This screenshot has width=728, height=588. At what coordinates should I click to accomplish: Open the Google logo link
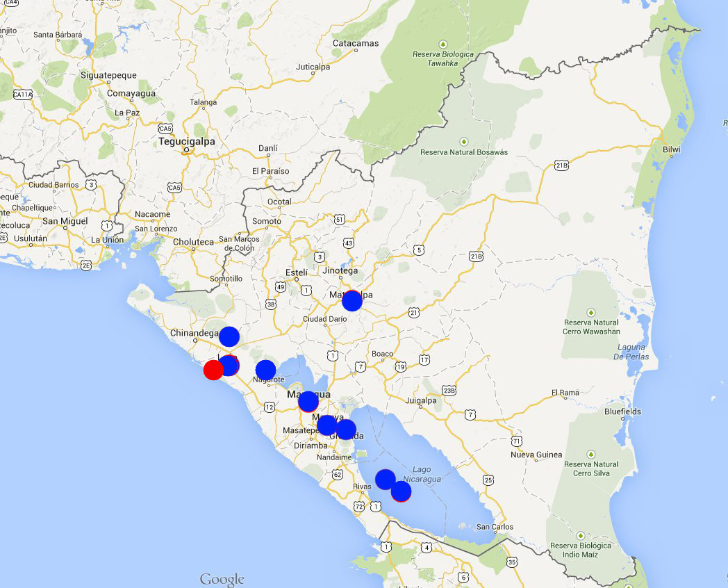coord(222,579)
